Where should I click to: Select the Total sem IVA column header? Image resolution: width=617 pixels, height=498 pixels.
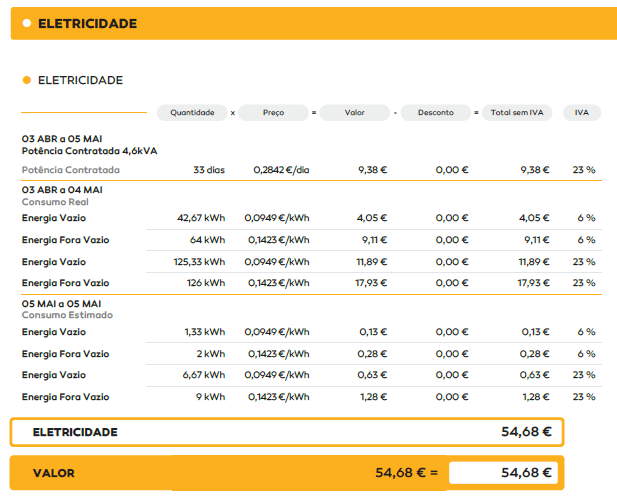pos(516,113)
